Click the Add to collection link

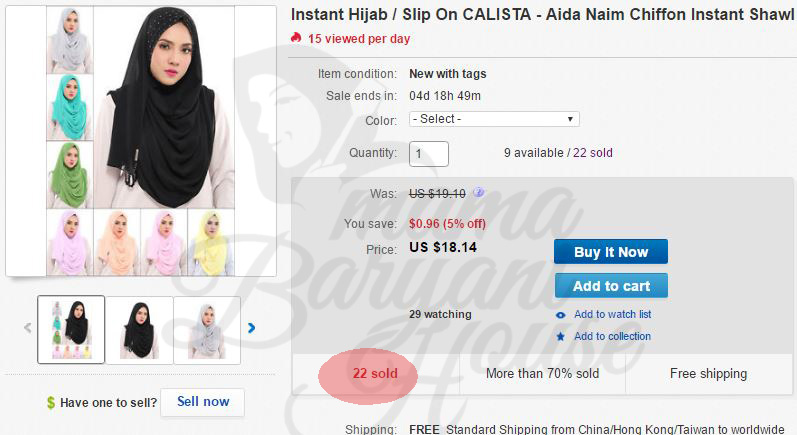pyautogui.click(x=612, y=336)
